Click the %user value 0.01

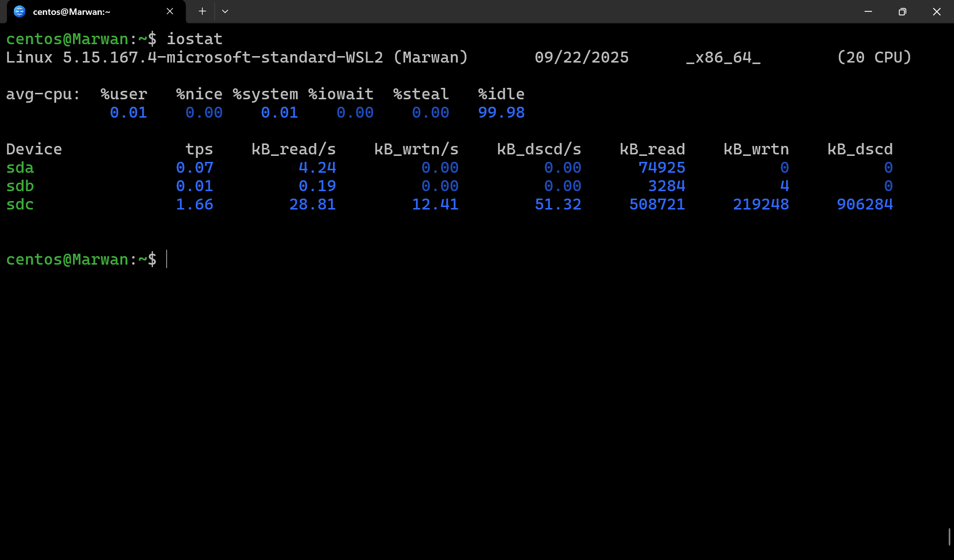click(128, 113)
